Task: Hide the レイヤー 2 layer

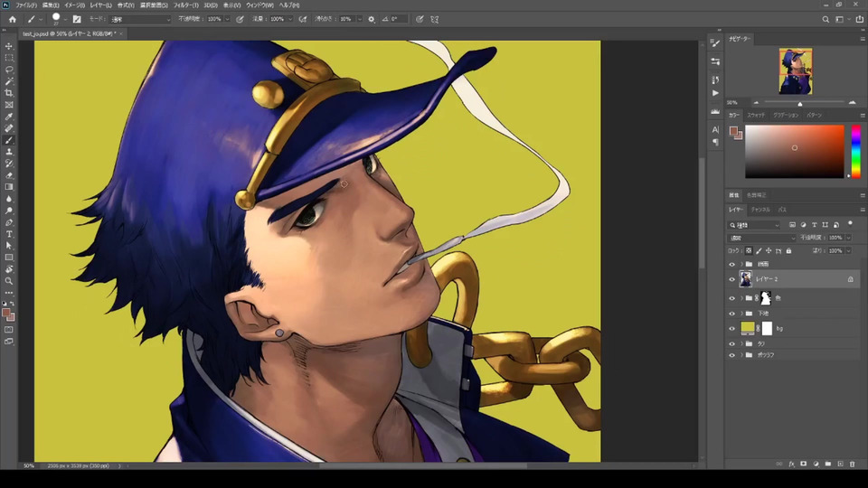Action: click(x=731, y=279)
